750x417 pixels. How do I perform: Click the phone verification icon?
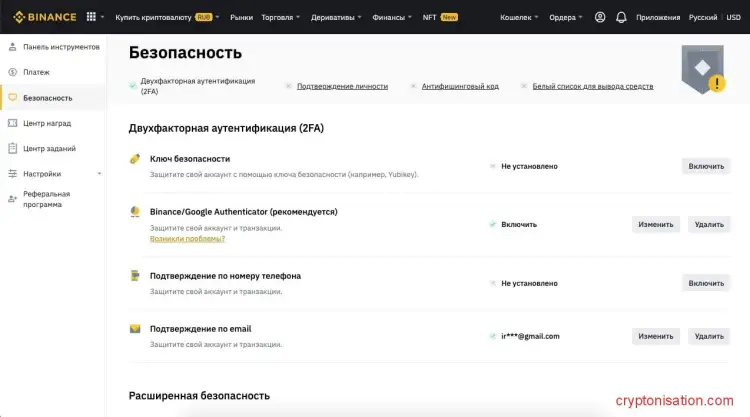tap(135, 275)
